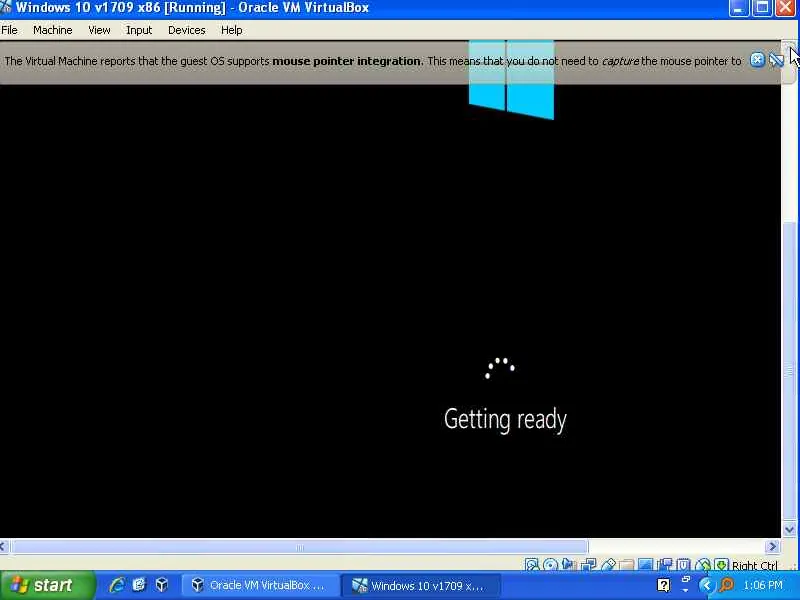Switch to Oracle VM VirtualBox taskbar button
800x600 pixels.
click(x=261, y=585)
